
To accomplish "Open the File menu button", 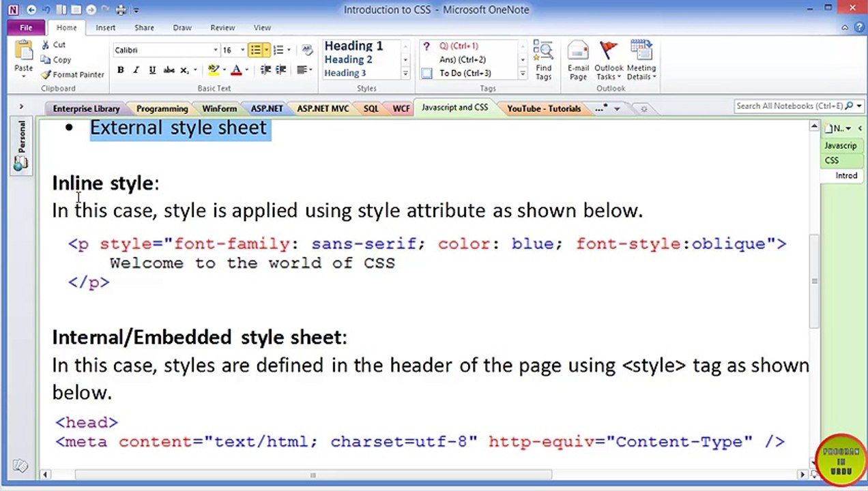I will (x=26, y=27).
